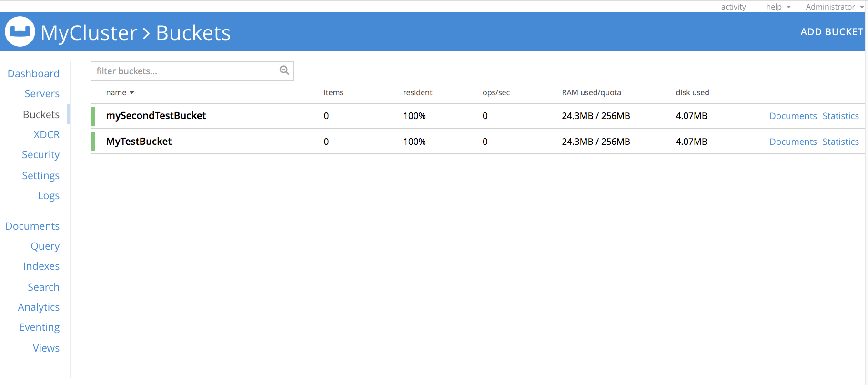868x385 pixels.
Task: Open Eventing in sidebar
Action: [x=39, y=327]
